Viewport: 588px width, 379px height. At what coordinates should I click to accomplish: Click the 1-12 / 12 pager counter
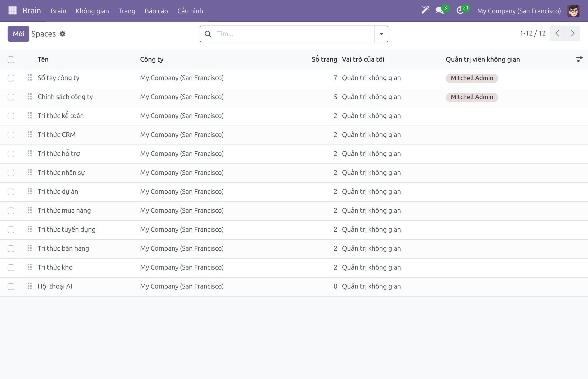pyautogui.click(x=533, y=33)
